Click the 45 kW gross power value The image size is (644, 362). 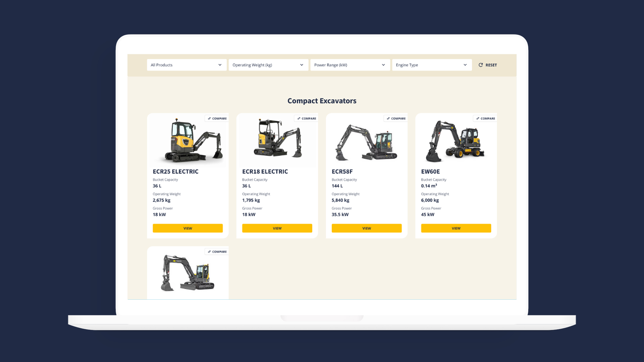(428, 215)
